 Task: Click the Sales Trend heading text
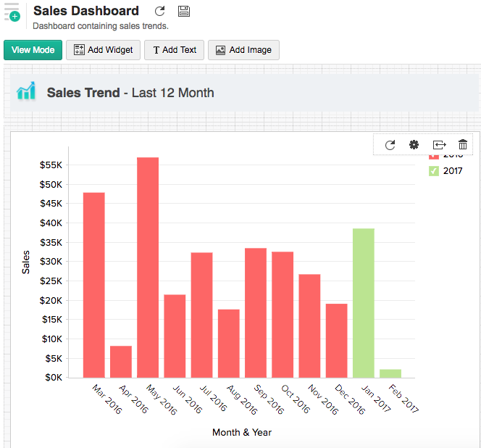130,93
